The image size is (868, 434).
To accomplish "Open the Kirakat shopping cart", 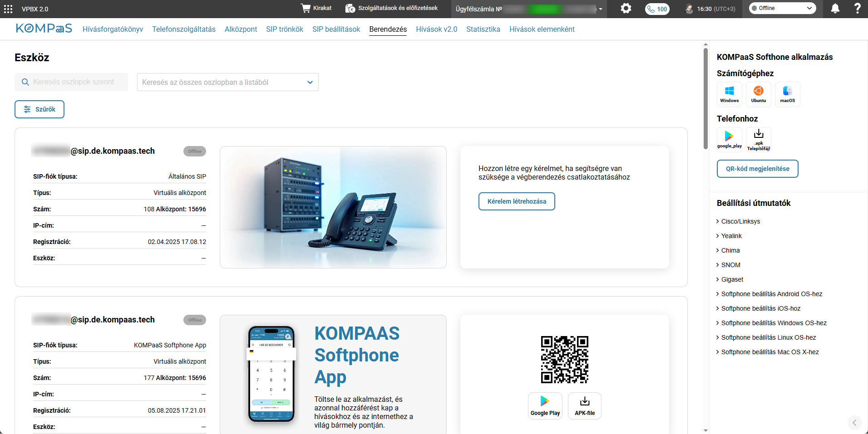I will [316, 8].
